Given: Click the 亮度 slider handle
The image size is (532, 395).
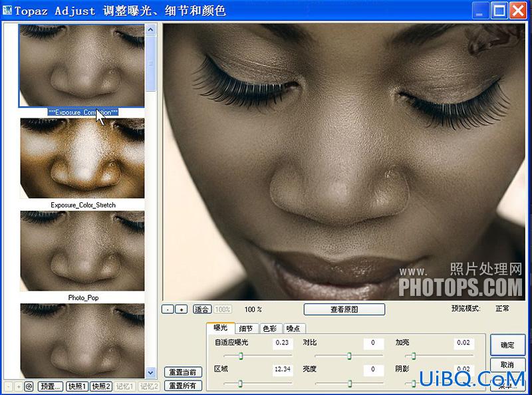Looking at the screenshot, I should [x=350, y=384].
